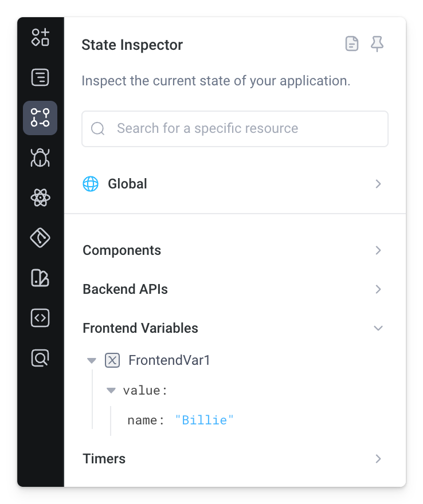Select the code brackets sidebar icon
The width and height of the screenshot is (423, 504).
click(x=40, y=318)
